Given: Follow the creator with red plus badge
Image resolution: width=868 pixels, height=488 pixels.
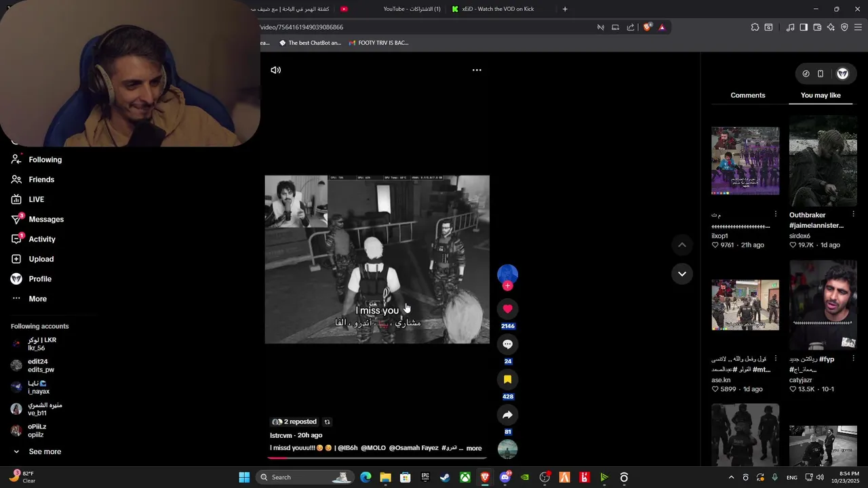Looking at the screenshot, I should [x=507, y=285].
